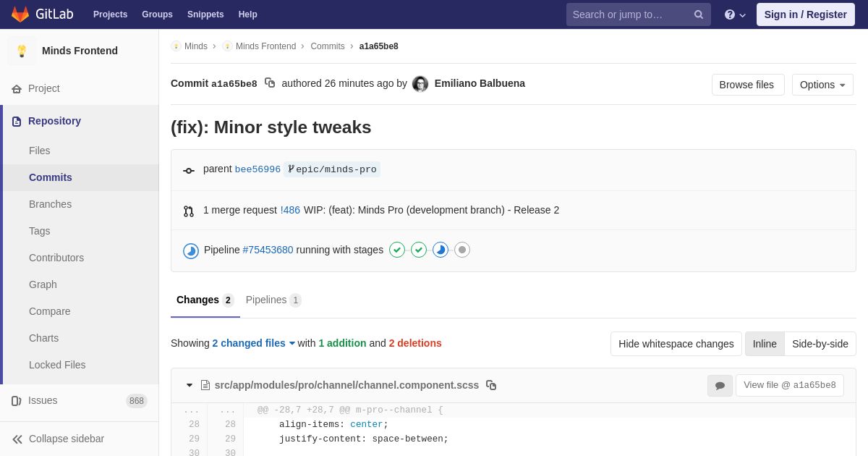Open the Help menu in the navbar

[248, 14]
